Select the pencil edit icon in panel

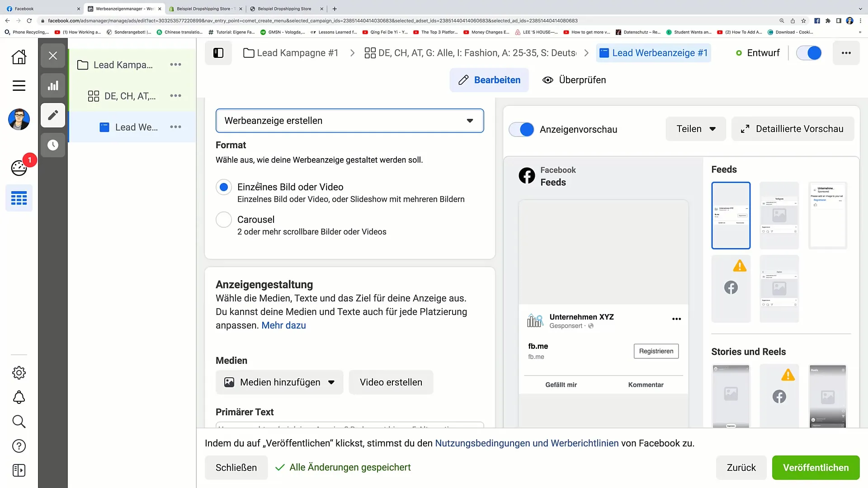coord(53,115)
